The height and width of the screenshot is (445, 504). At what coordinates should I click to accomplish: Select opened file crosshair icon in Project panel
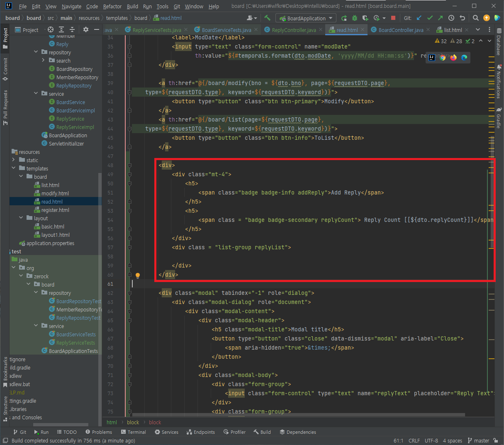(x=51, y=29)
